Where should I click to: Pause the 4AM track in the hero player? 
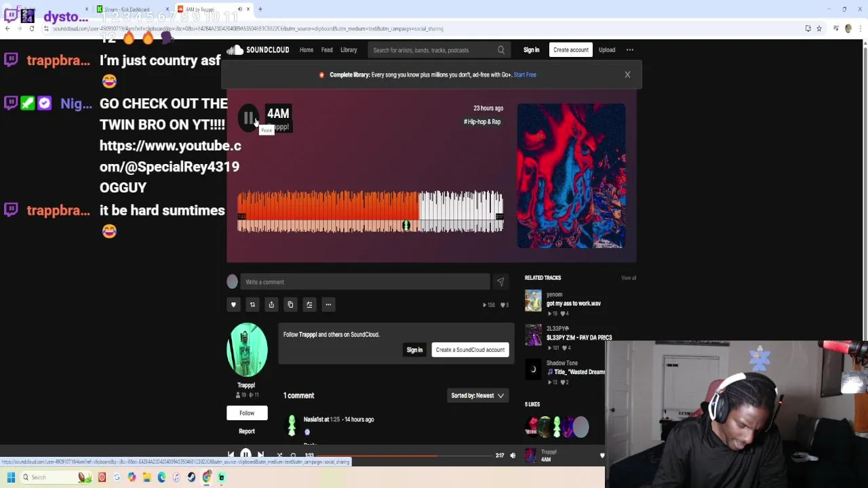(x=249, y=118)
